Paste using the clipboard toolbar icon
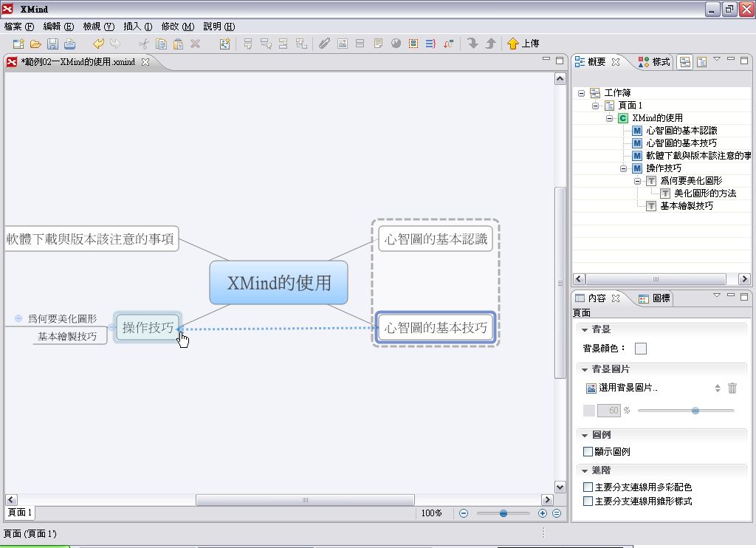The width and height of the screenshot is (756, 548). [x=178, y=44]
